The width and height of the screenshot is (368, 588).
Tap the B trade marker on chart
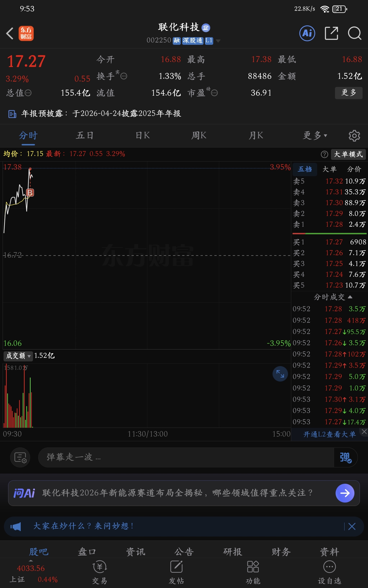point(30,193)
